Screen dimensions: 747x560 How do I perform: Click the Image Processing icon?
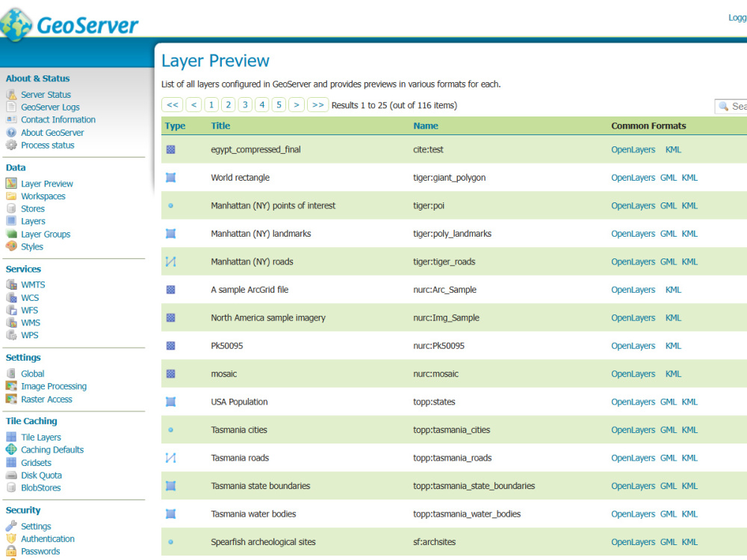point(11,386)
